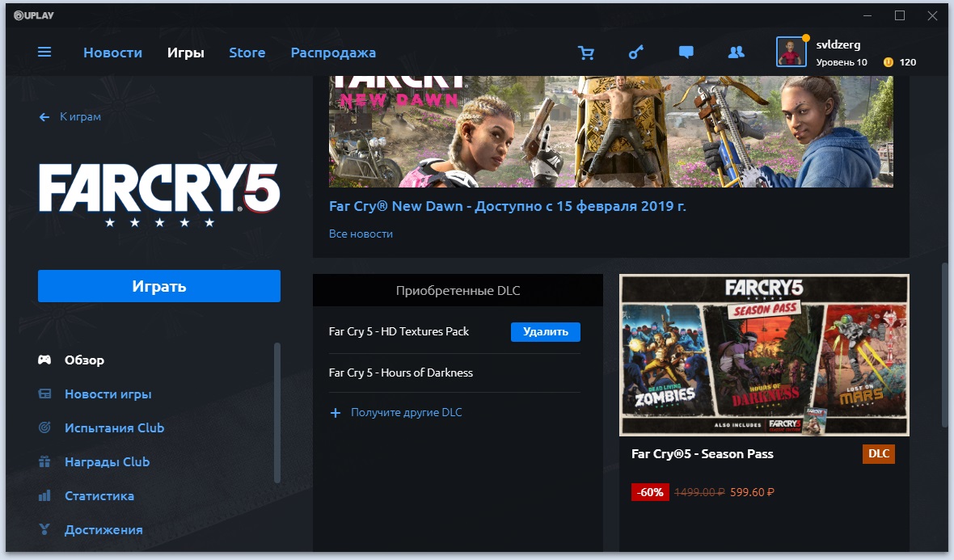Screen dimensions: 954x560
Task: Open the Store tab
Action: coord(247,53)
